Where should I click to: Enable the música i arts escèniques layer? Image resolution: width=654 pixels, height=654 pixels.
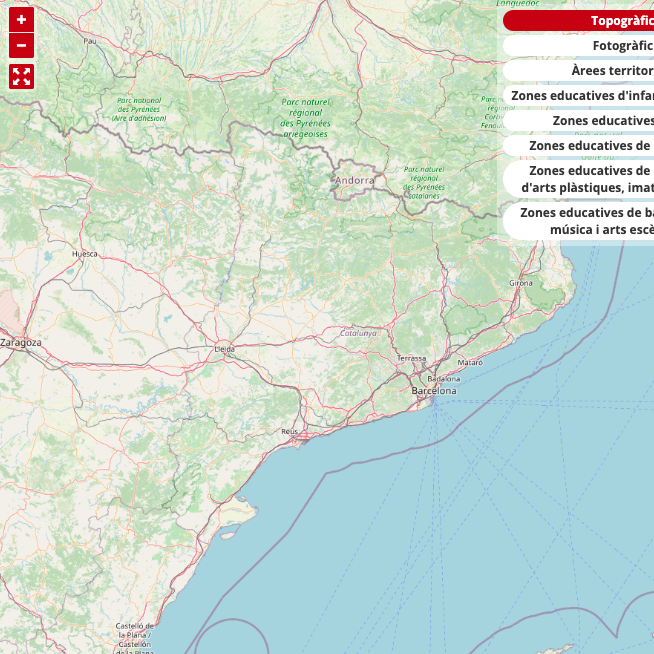tap(580, 221)
